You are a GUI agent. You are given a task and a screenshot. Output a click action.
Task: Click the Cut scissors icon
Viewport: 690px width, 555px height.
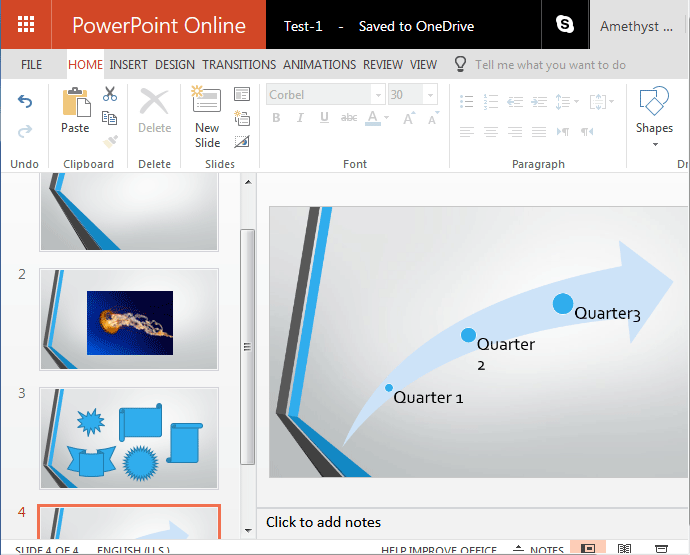[x=110, y=94]
